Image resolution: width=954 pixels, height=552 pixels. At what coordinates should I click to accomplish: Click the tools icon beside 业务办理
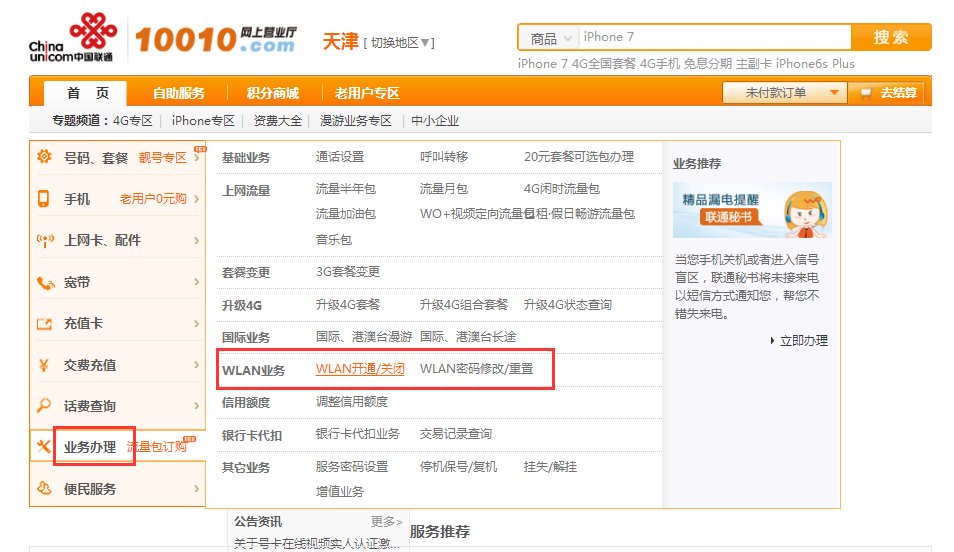click(43, 446)
